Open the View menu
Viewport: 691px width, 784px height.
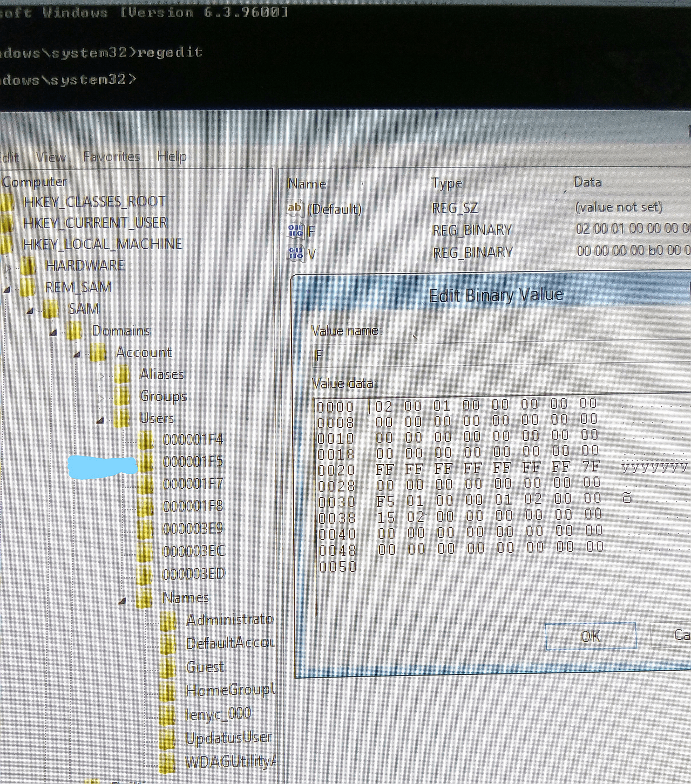click(51, 157)
